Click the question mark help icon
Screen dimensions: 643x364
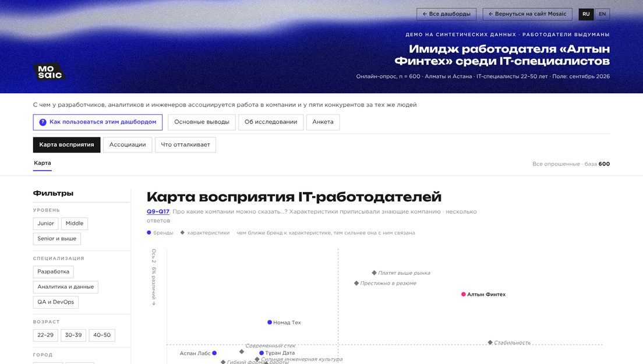coord(43,122)
